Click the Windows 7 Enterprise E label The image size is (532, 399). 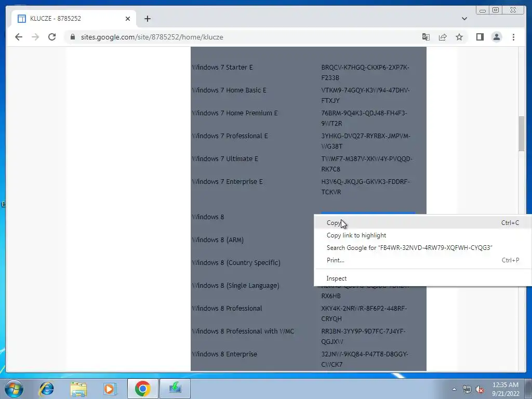pos(228,181)
